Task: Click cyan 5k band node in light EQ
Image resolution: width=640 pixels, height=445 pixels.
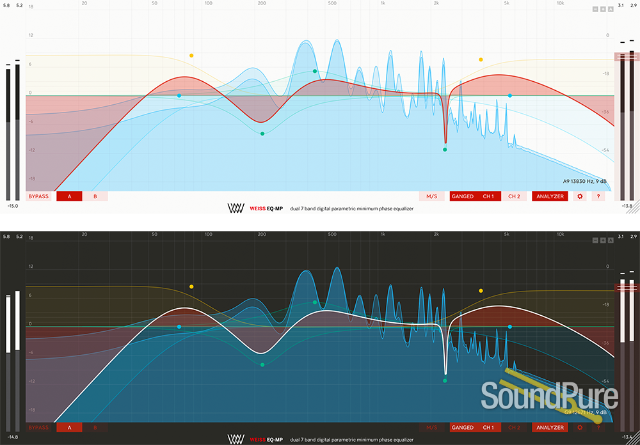Action: pos(509,95)
